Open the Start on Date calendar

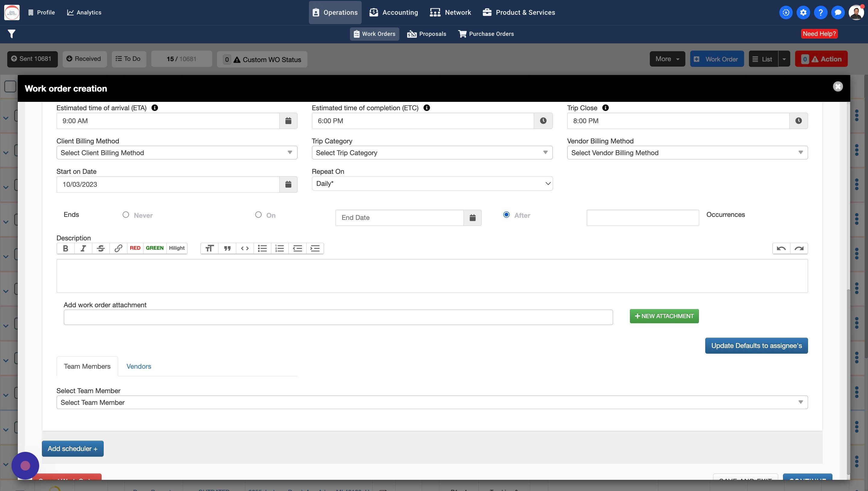(x=288, y=184)
